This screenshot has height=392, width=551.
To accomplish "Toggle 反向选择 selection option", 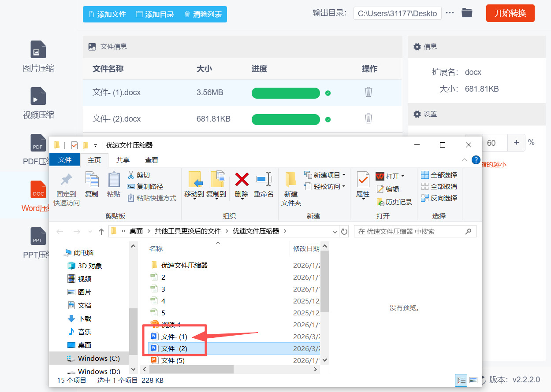I will (x=442, y=198).
